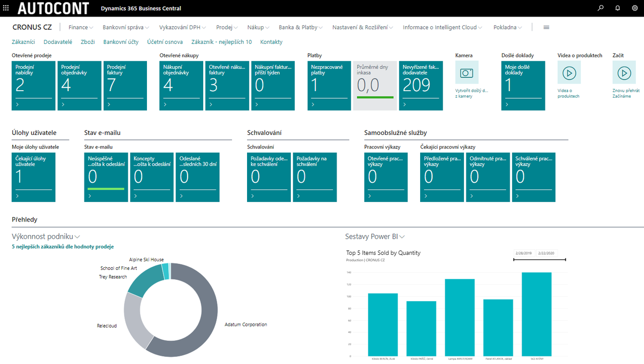
Task: Click the 2/28/2019 start date field
Action: coord(524,253)
